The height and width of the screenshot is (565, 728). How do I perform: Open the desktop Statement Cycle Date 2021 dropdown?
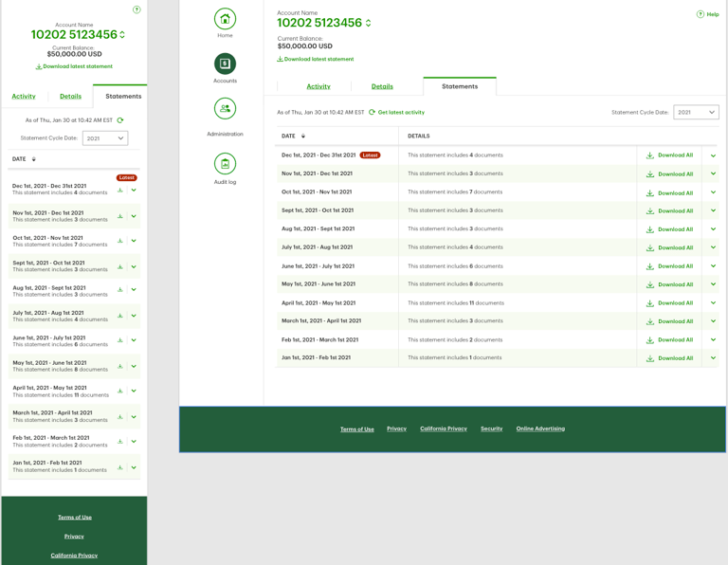pos(696,112)
